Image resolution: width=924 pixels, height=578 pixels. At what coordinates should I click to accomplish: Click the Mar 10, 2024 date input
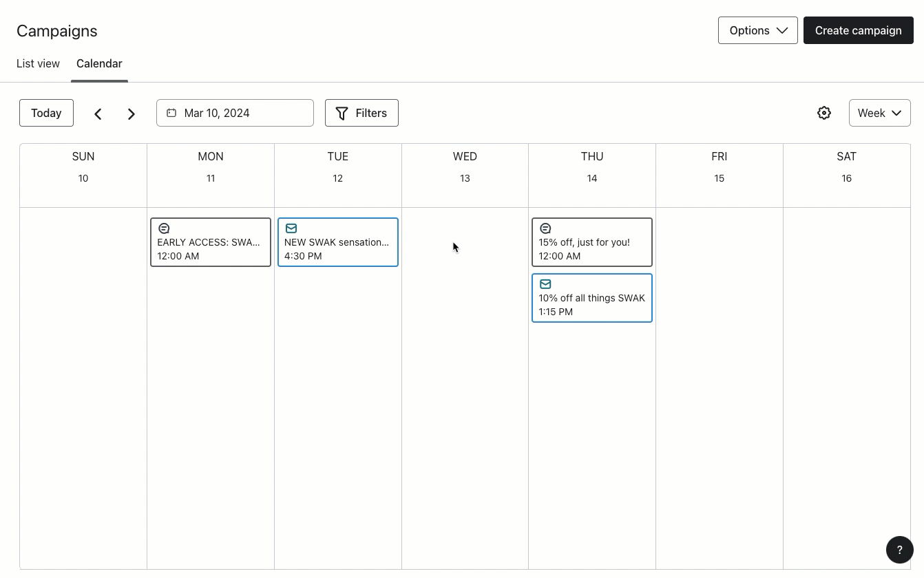235,112
